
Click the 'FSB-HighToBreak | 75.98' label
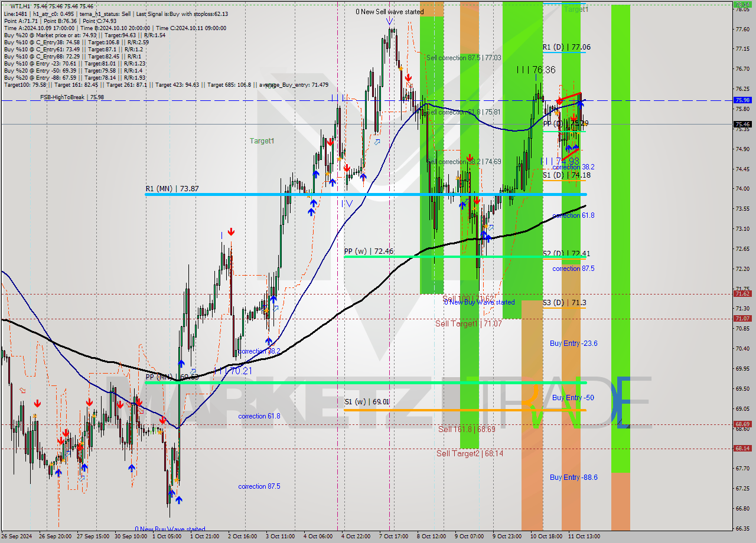72,97
